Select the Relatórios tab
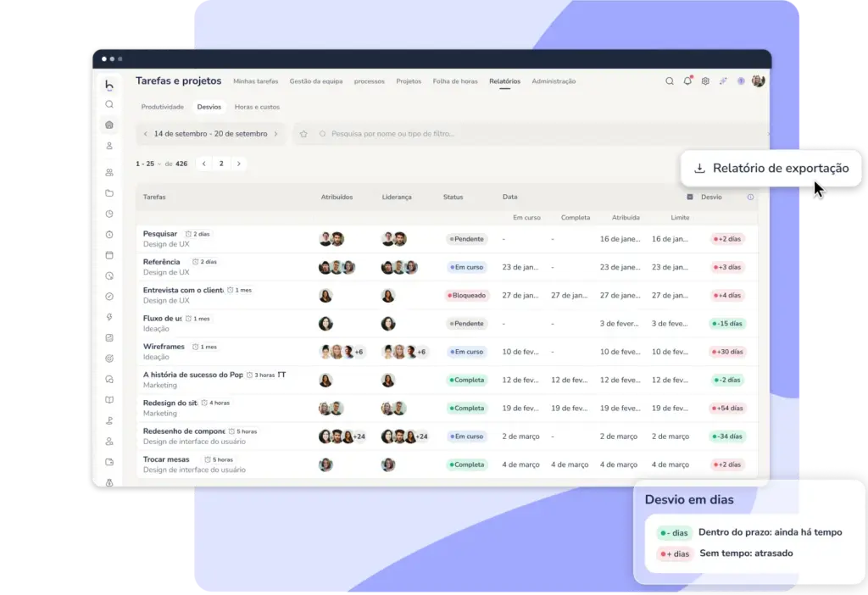This screenshot has height=595, width=868. pyautogui.click(x=505, y=81)
